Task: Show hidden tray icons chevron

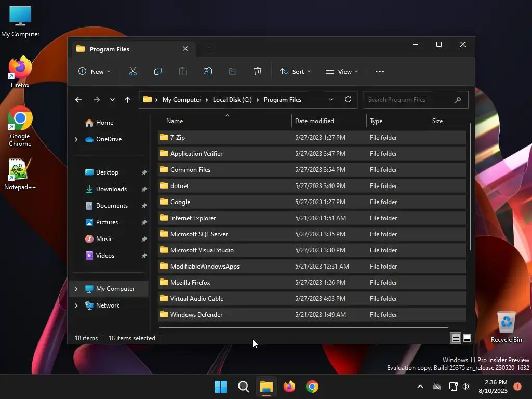Action: 420,387
